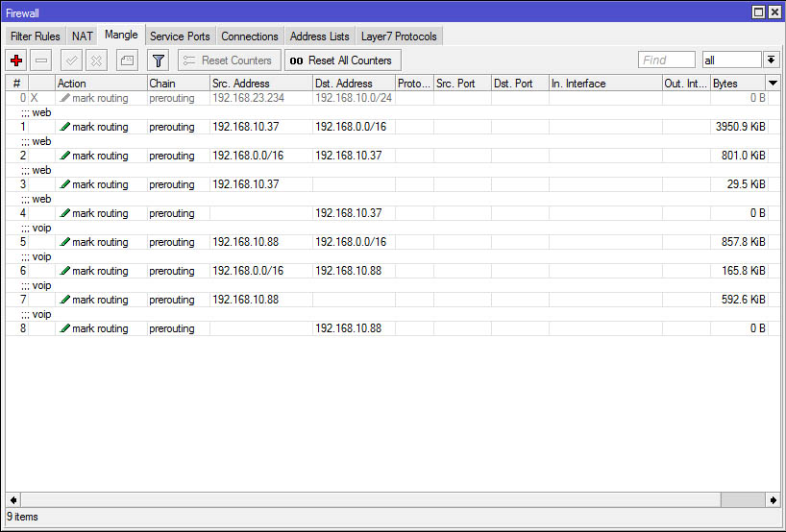Click the green pencil icon on rule 1

click(64, 127)
